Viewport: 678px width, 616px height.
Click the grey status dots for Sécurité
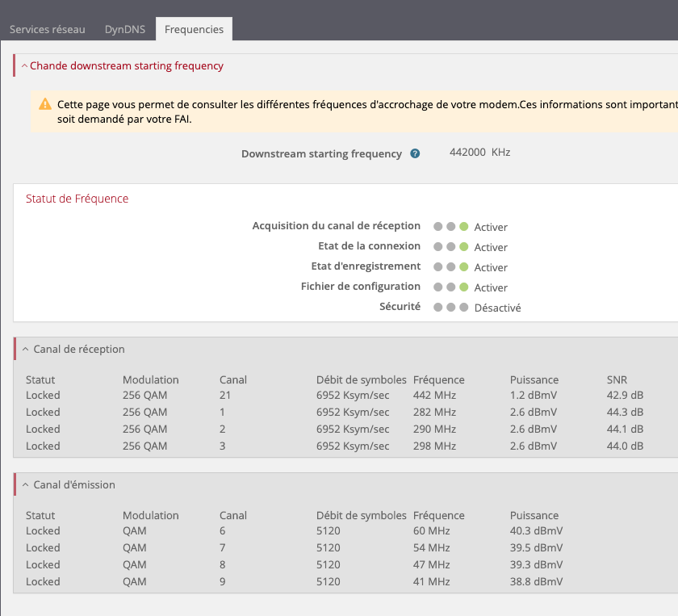pos(450,308)
